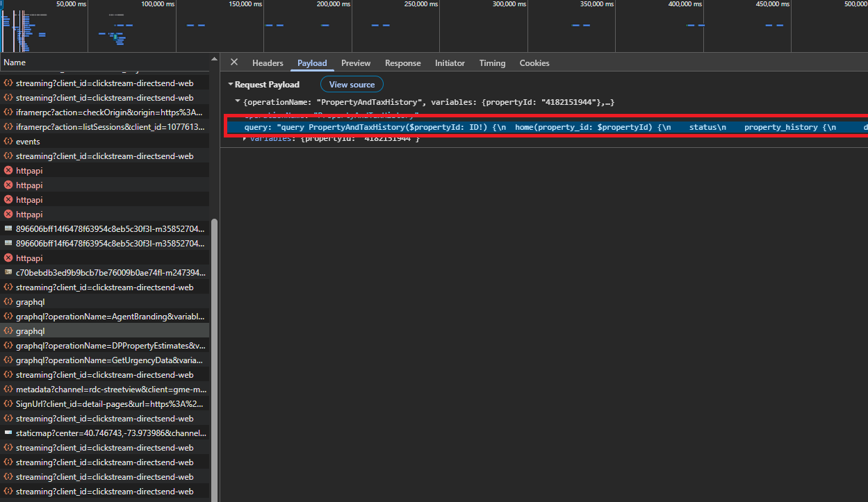Screen dimensions: 868x502
Task: Click the 50,000 ms timeline overview marker
Action: pyautogui.click(x=72, y=4)
